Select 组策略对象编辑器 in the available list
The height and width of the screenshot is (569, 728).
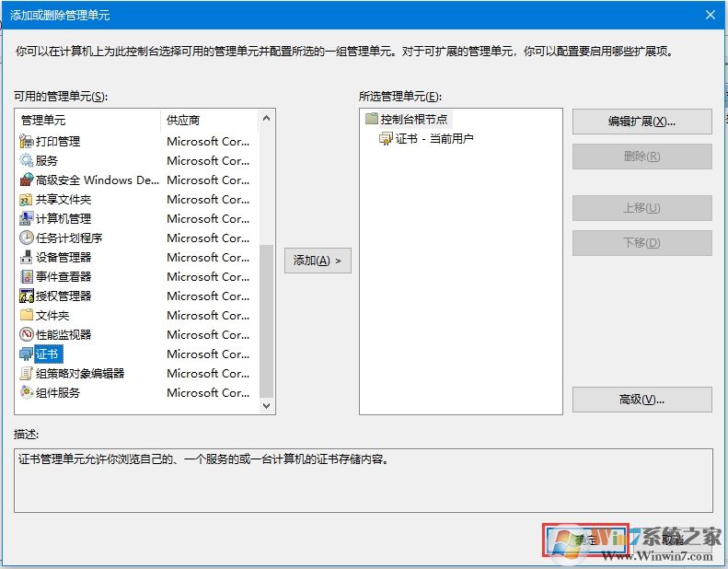click(x=79, y=373)
